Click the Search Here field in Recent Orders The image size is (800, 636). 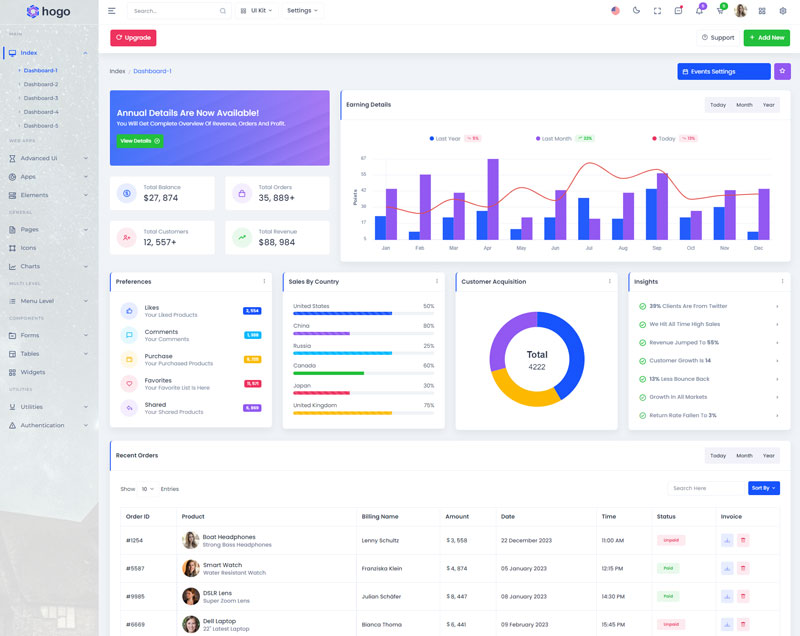pos(706,488)
